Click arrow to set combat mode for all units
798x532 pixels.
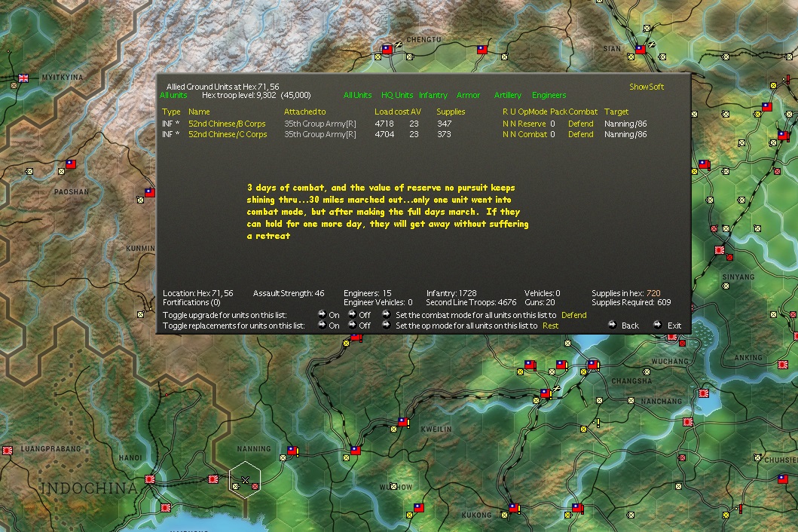pos(387,315)
